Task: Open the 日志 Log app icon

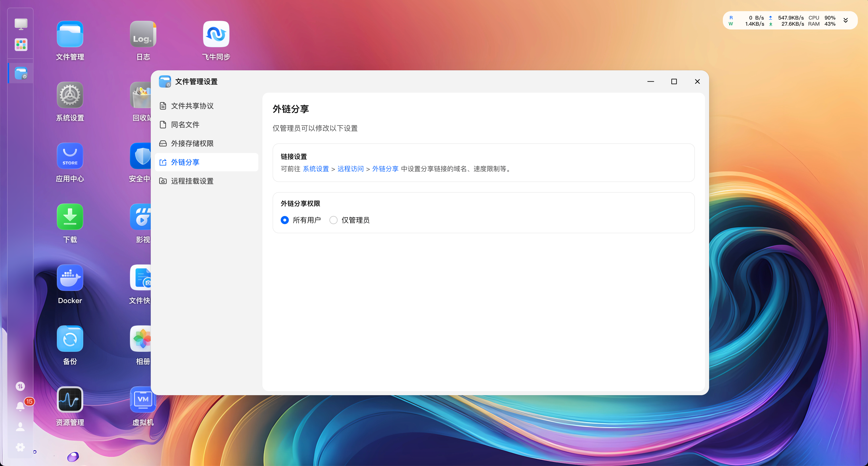Action: pos(143,34)
